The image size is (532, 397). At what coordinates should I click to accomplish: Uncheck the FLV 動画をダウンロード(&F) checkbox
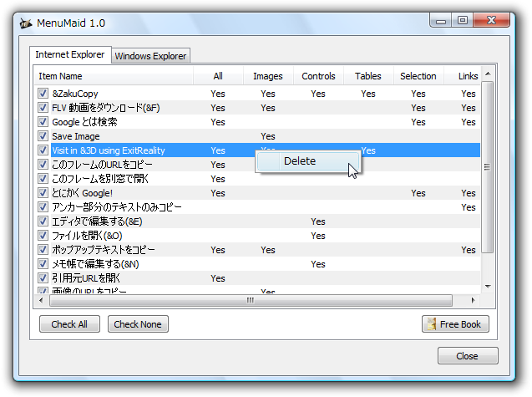click(x=43, y=108)
